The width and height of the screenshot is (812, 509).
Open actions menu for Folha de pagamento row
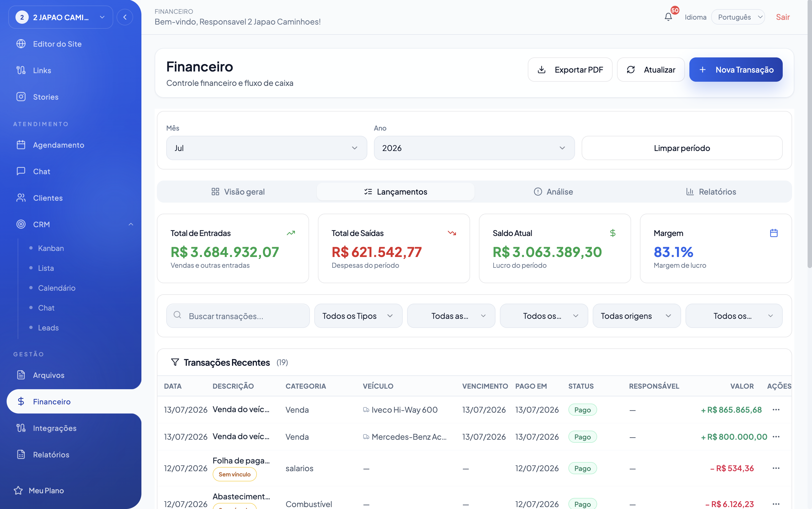[776, 468]
